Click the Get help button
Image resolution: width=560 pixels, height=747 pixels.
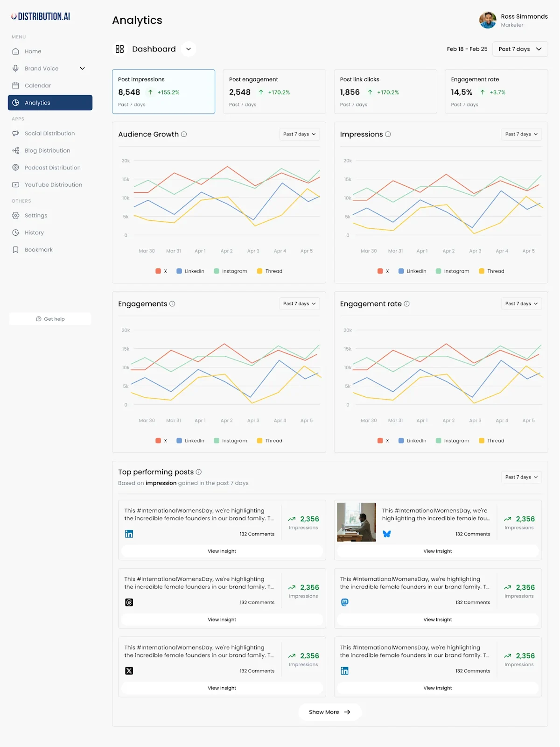pyautogui.click(x=50, y=319)
